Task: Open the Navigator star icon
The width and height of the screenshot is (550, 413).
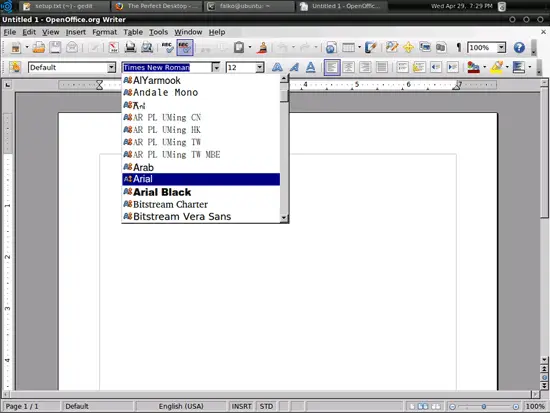Action: click(x=408, y=47)
